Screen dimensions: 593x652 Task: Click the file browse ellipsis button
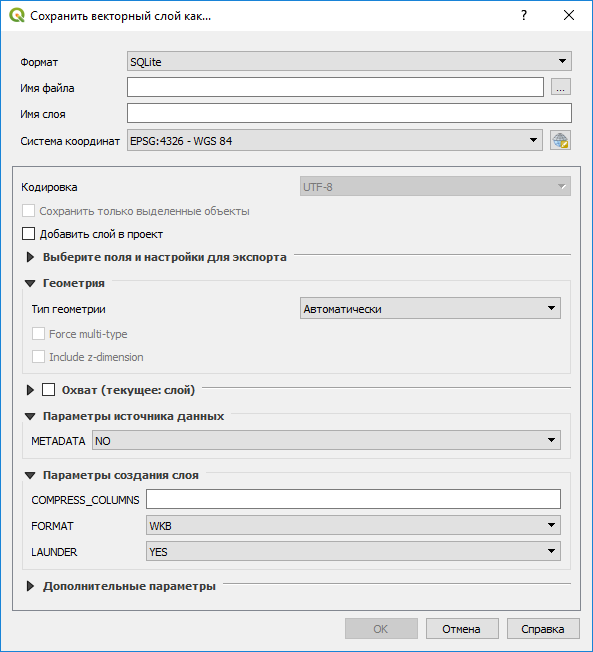point(561,87)
